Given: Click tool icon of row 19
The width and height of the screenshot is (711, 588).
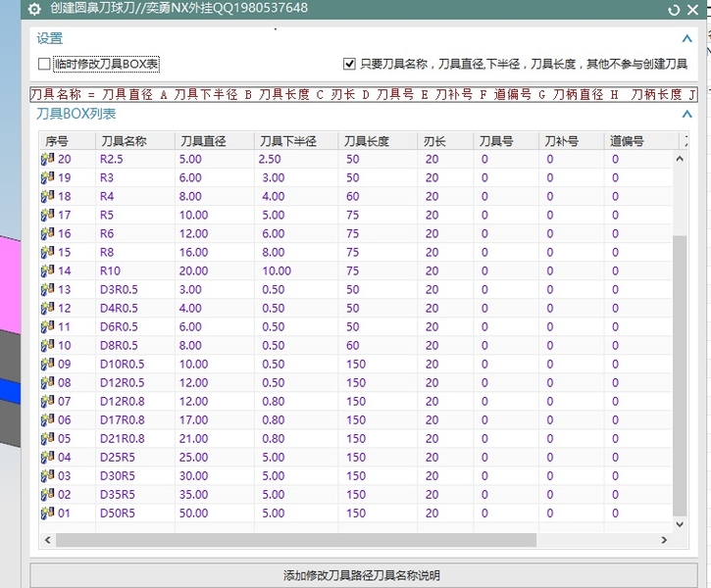Looking at the screenshot, I should click(48, 177).
